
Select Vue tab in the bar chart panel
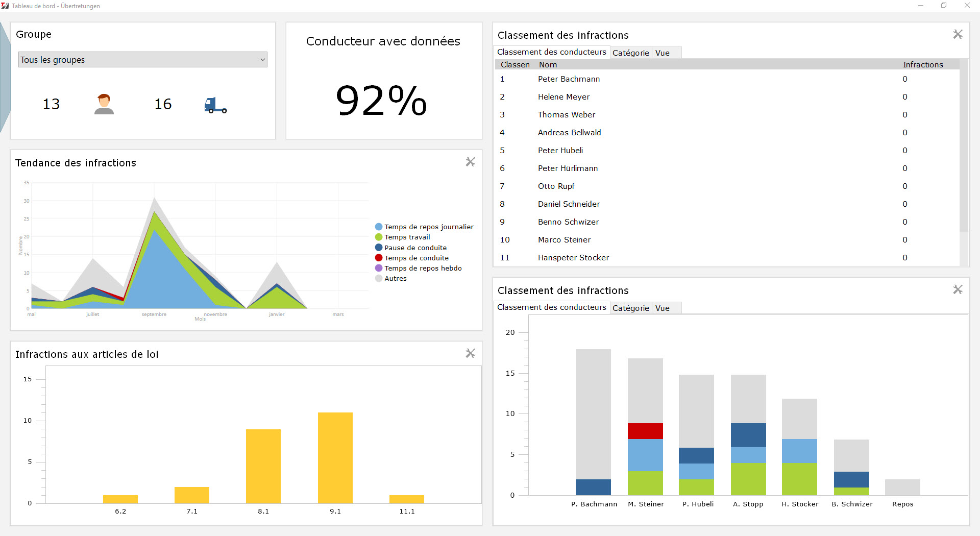pos(662,308)
